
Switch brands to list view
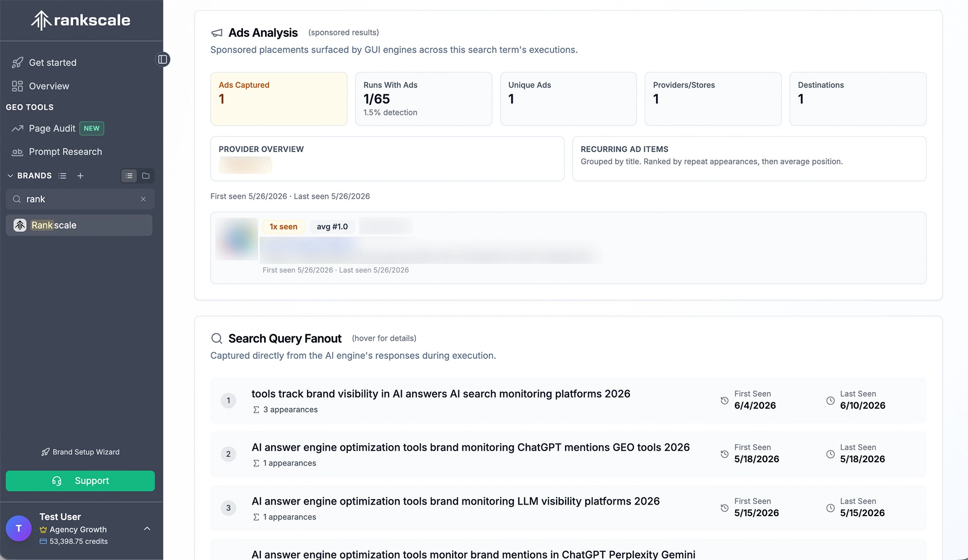pos(129,176)
